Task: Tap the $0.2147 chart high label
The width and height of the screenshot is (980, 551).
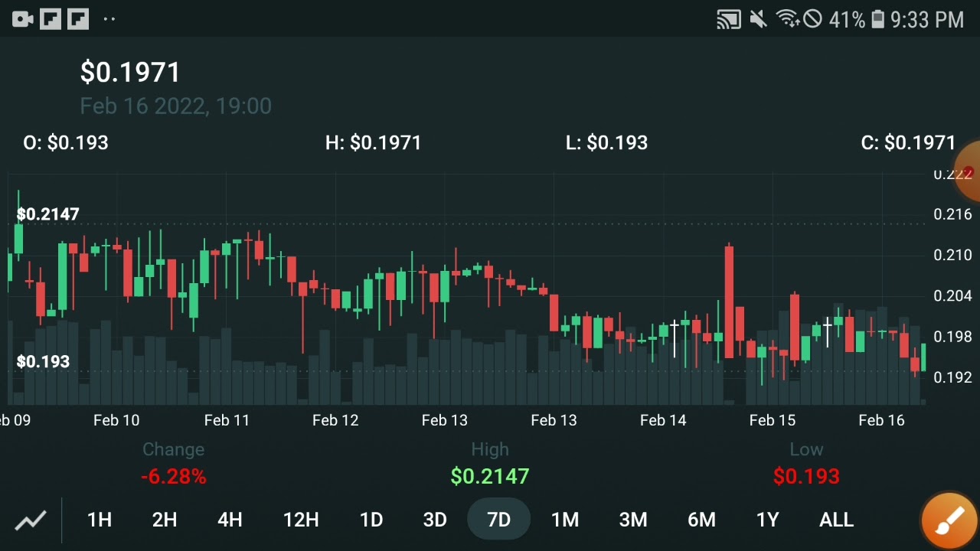Action: click(x=47, y=214)
